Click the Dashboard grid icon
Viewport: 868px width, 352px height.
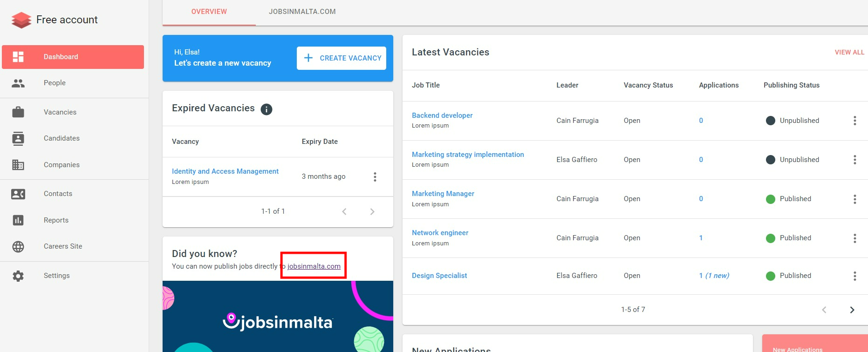click(x=18, y=57)
